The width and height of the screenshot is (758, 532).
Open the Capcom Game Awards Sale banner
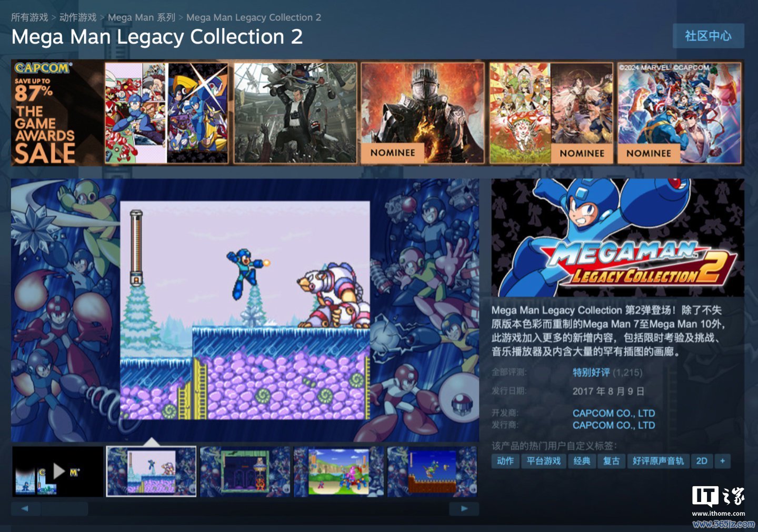[x=57, y=113]
